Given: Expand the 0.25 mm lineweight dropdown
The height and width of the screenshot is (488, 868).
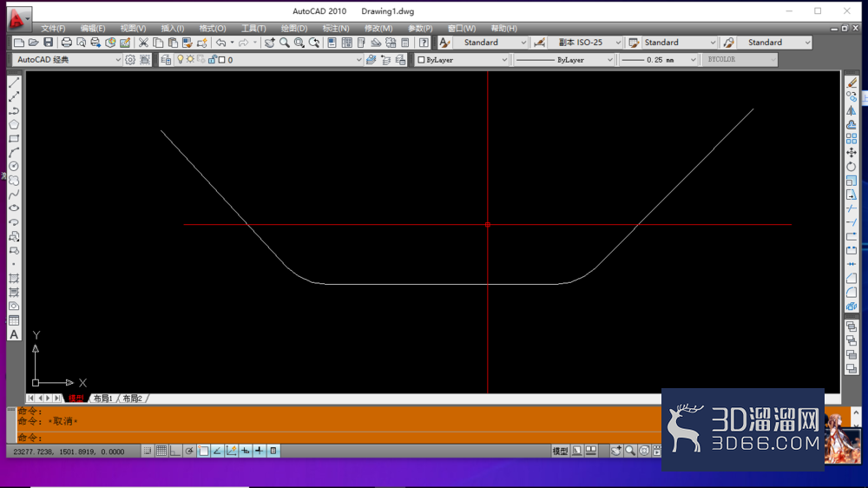Looking at the screenshot, I should pyautogui.click(x=658, y=60).
